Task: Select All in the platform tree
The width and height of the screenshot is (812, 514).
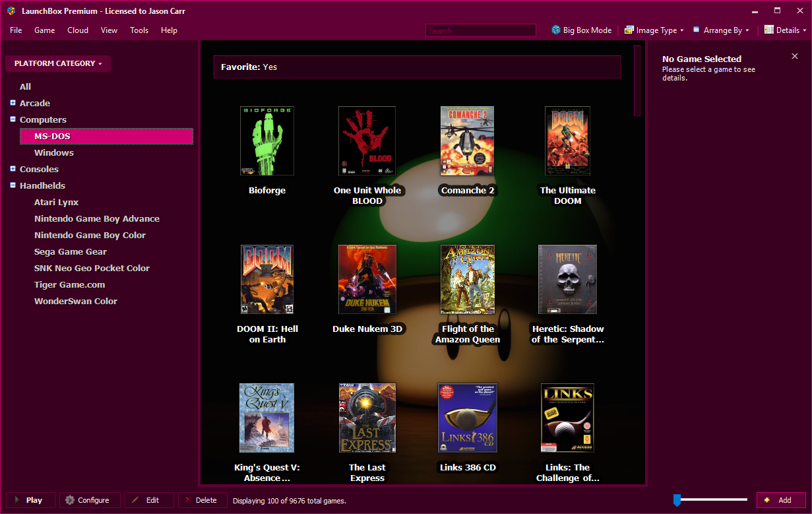Action: coord(26,86)
